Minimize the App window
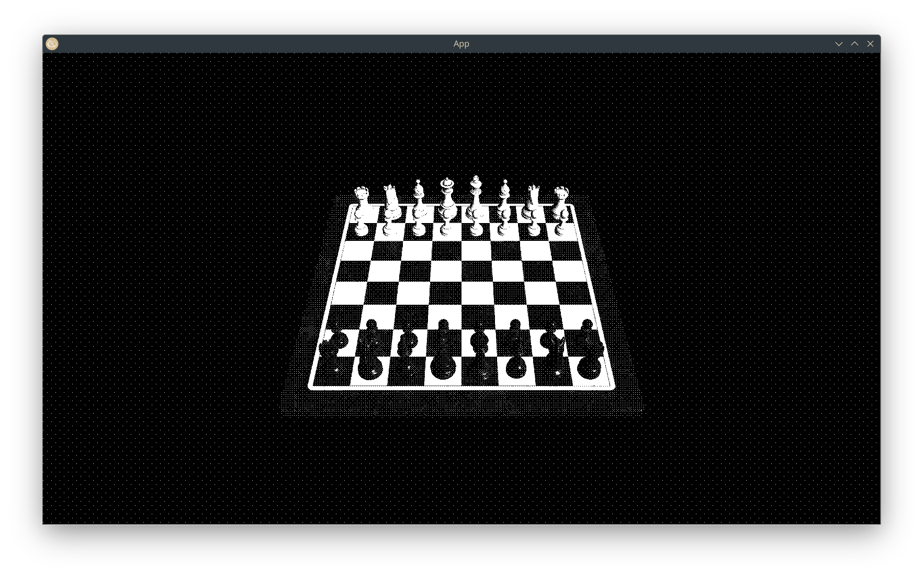The height and width of the screenshot is (576, 924). (839, 44)
